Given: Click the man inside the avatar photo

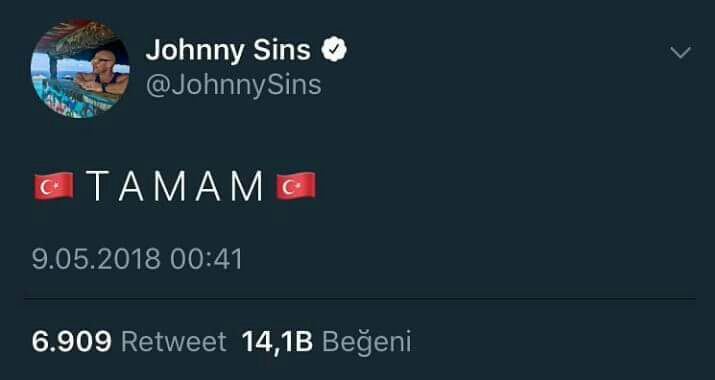Looking at the screenshot, I should [x=103, y=73].
